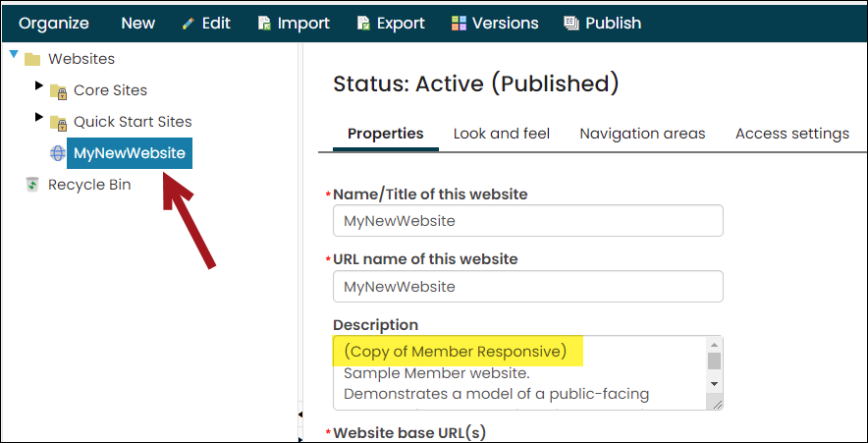Click the URL name of this website field
Image resolution: width=868 pixels, height=443 pixels.
(x=528, y=286)
